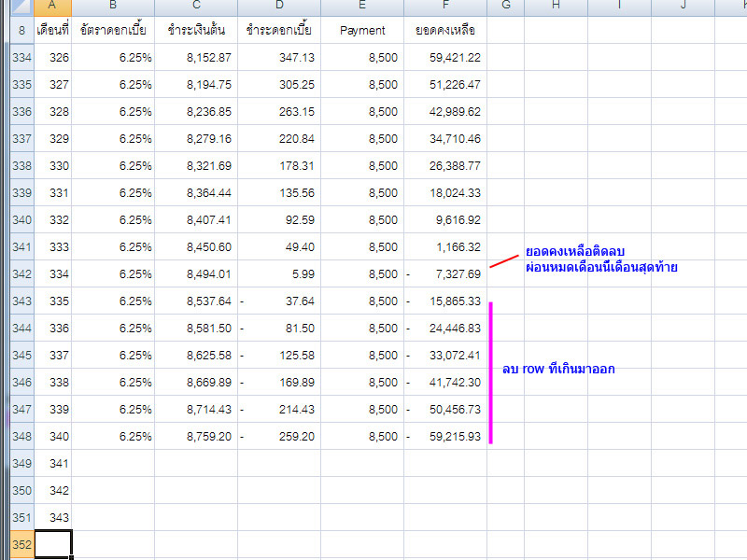Image resolution: width=747 pixels, height=560 pixels.
Task: Select cell with balance 59,421.22
Action: point(445,58)
